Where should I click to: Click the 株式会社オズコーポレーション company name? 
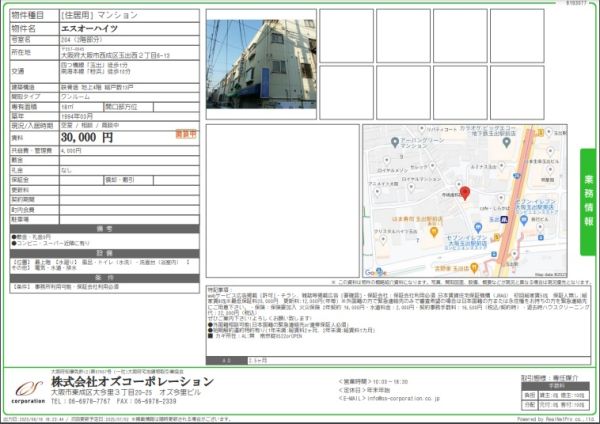pyautogui.click(x=132, y=382)
